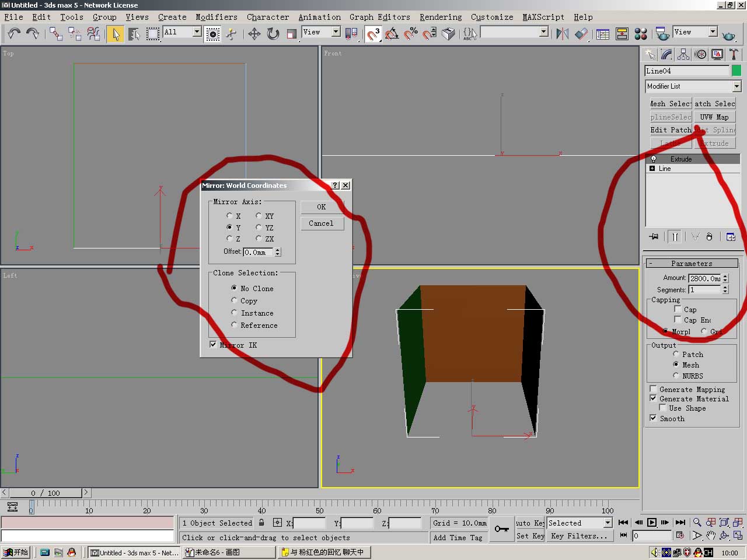Click the green object color swatch

(736, 71)
